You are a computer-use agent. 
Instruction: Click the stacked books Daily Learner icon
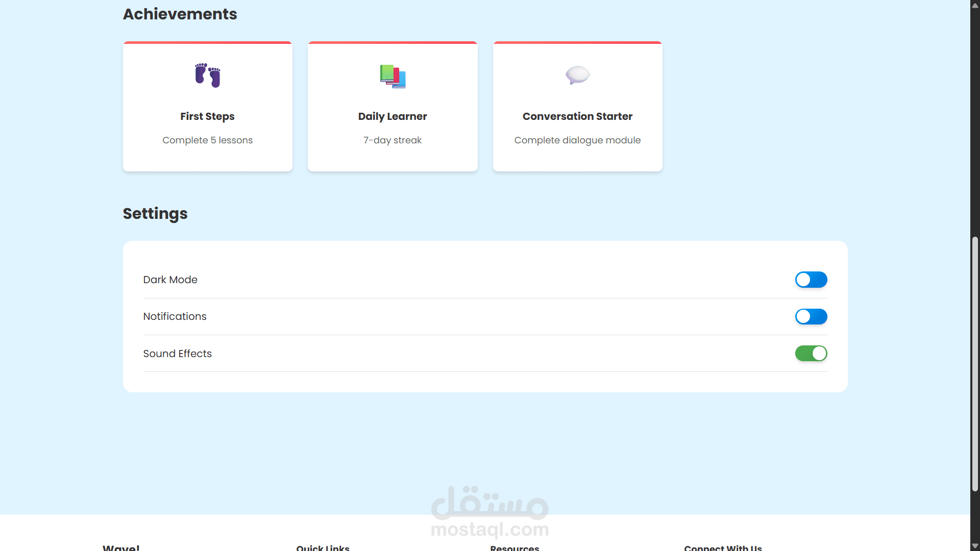click(393, 76)
